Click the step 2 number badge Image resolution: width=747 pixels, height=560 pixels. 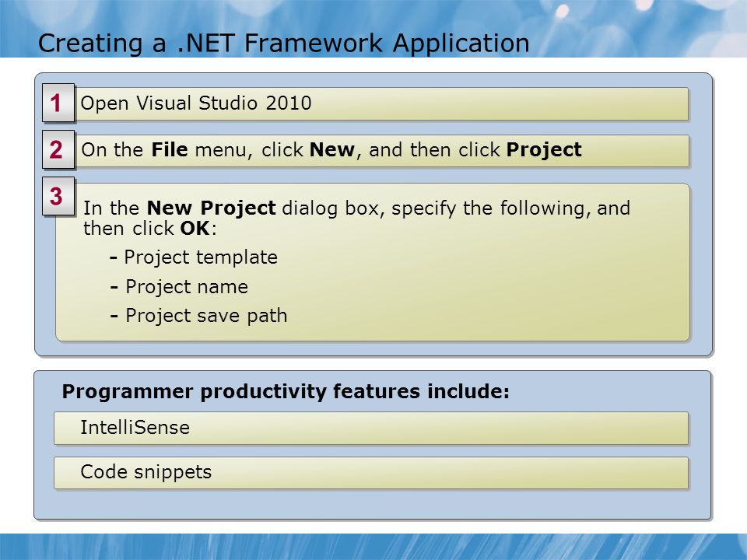tap(58, 149)
